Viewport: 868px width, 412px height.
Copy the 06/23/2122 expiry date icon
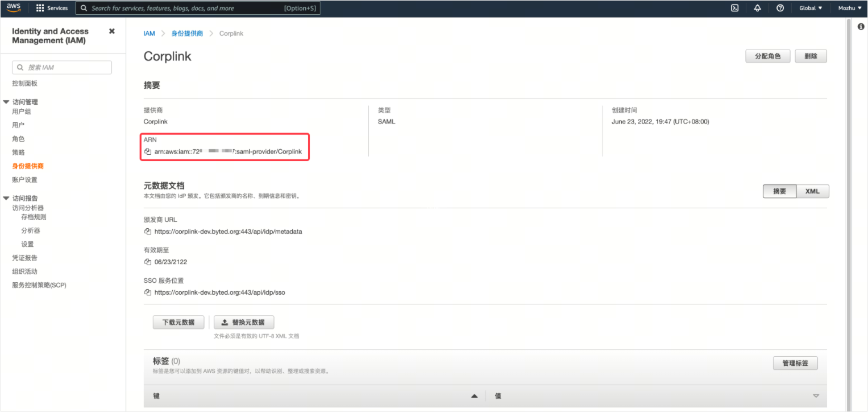[x=148, y=262]
